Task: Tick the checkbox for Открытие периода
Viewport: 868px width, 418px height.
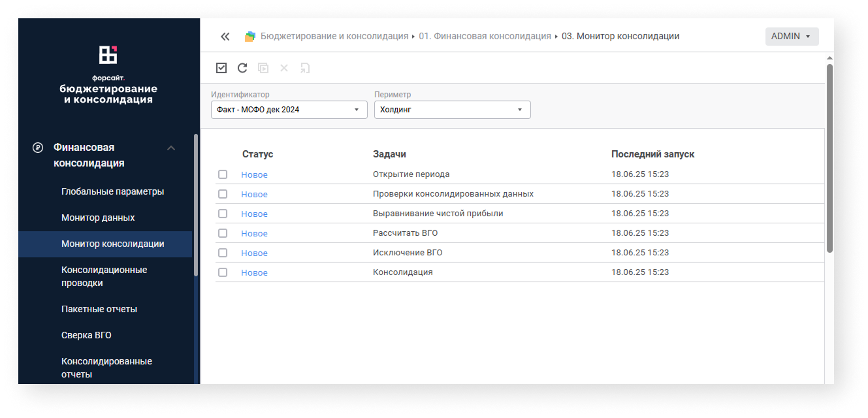Action: (223, 174)
